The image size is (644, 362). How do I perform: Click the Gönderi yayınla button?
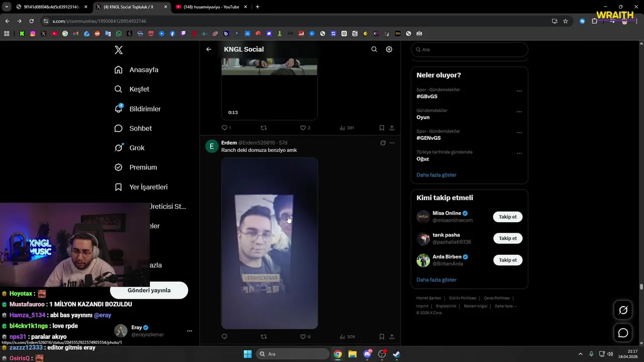point(149,290)
